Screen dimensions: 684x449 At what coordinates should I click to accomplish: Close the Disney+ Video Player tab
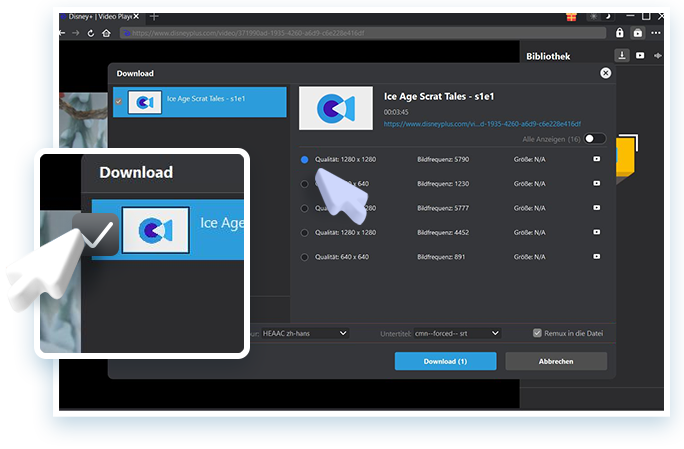click(x=136, y=17)
